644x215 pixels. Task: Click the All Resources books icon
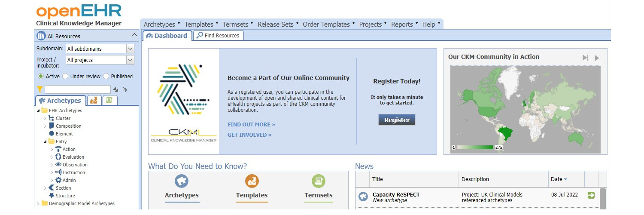41,36
